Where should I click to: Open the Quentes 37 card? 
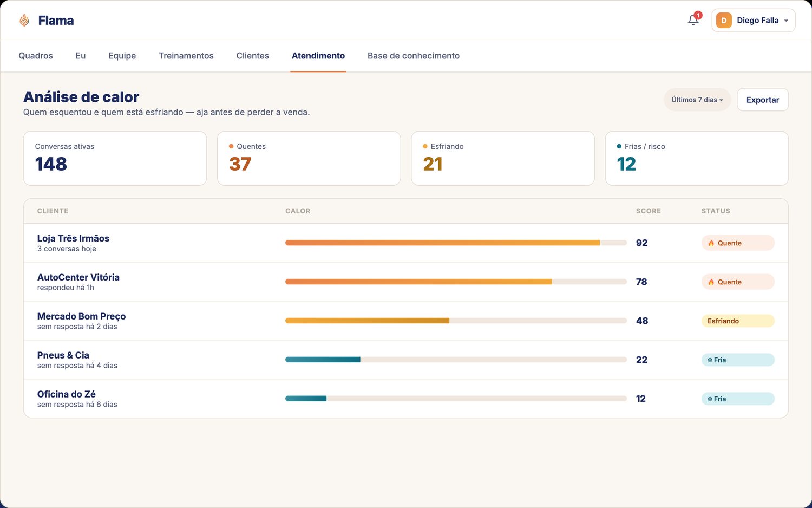click(x=309, y=158)
